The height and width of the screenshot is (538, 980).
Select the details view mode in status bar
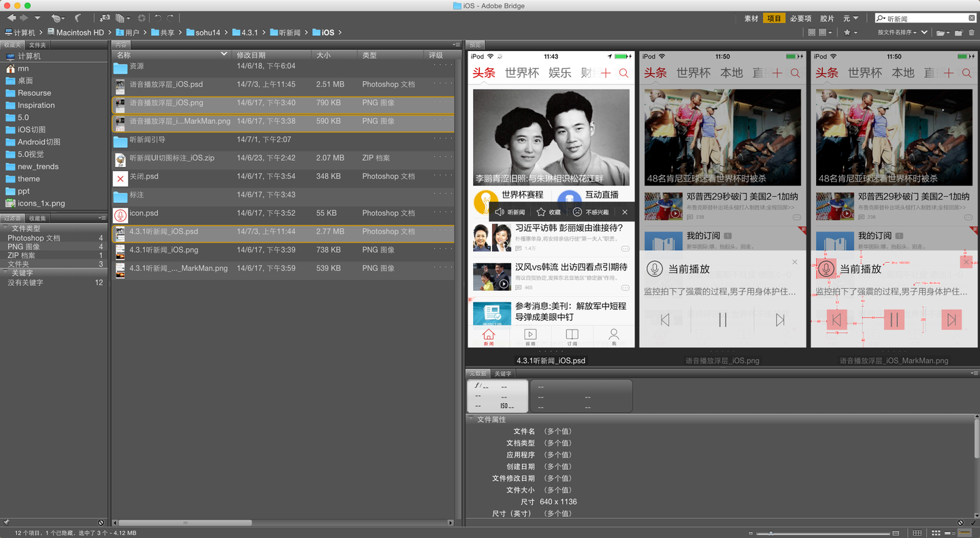[950, 533]
